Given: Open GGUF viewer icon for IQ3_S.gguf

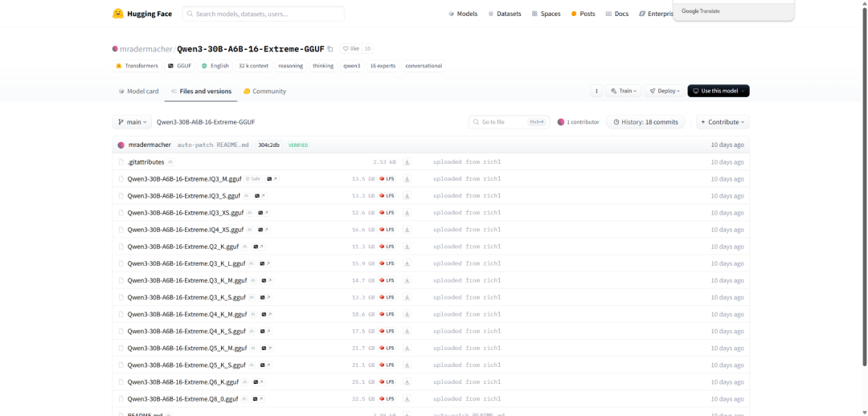Looking at the screenshot, I should 260,196.
